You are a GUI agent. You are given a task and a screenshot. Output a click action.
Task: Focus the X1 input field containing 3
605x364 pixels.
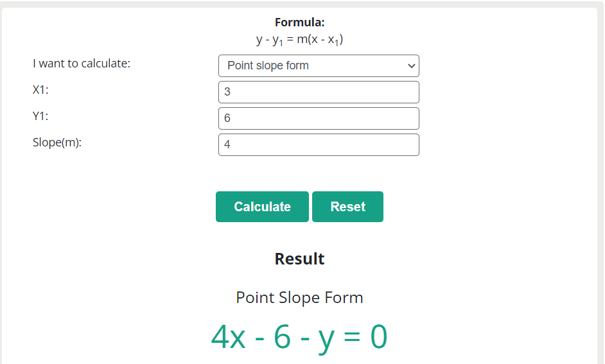coord(319,92)
